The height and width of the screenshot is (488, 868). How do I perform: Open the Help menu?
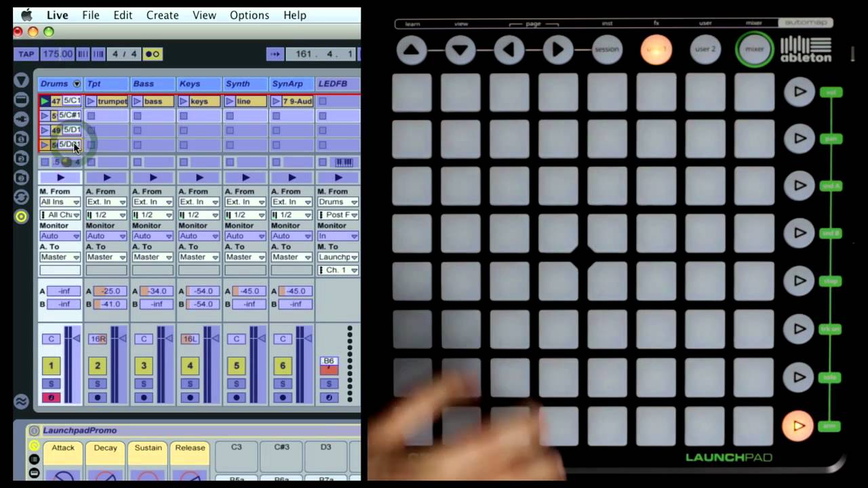(295, 15)
